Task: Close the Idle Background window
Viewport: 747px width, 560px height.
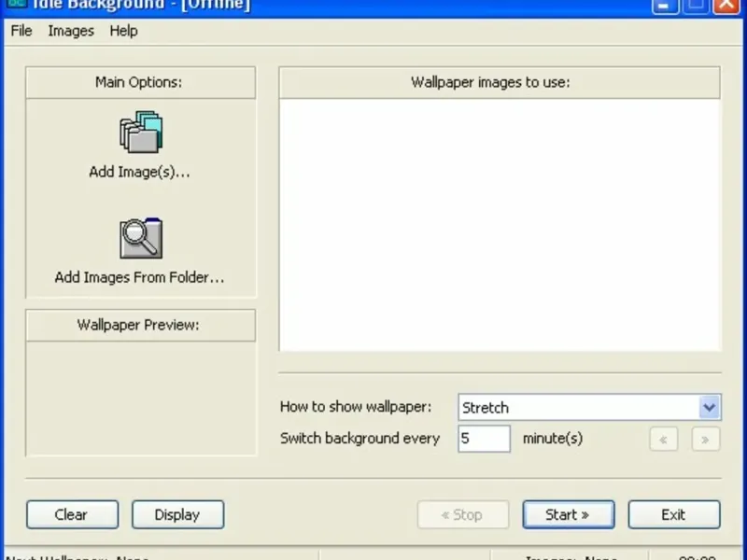Action: [726, 6]
